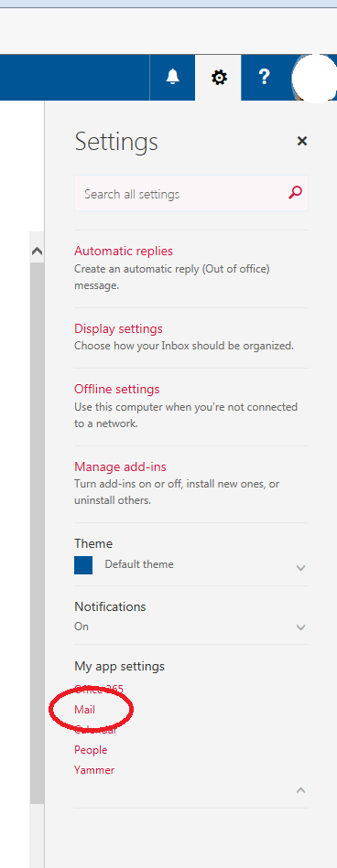Image resolution: width=337 pixels, height=868 pixels.
Task: Click the Search all settings field
Action: point(191,193)
